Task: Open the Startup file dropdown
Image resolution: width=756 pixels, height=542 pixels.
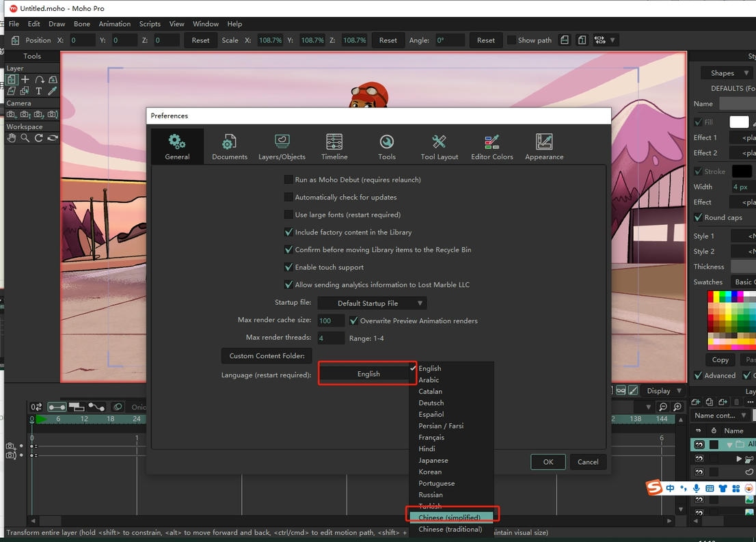Action: click(373, 303)
